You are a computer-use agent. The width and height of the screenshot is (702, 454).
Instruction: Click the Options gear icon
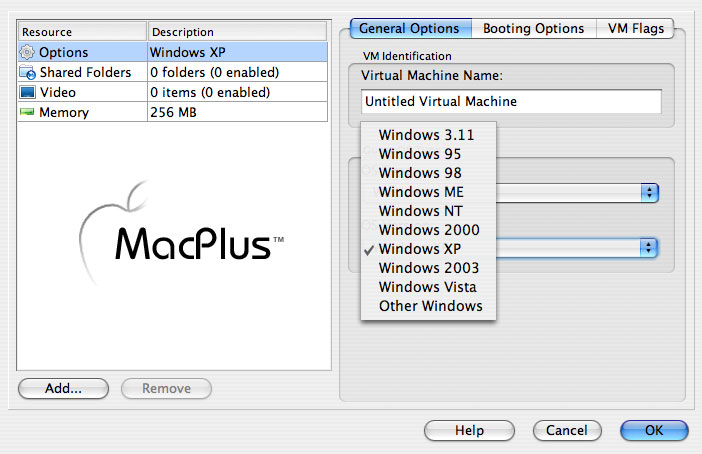pyautogui.click(x=27, y=52)
